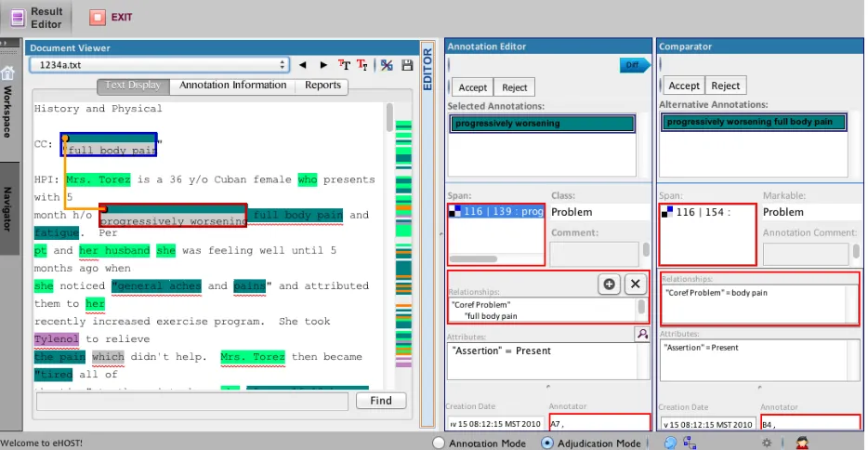
Task: Select Adjudication Mode radio button
Action: [x=547, y=443]
